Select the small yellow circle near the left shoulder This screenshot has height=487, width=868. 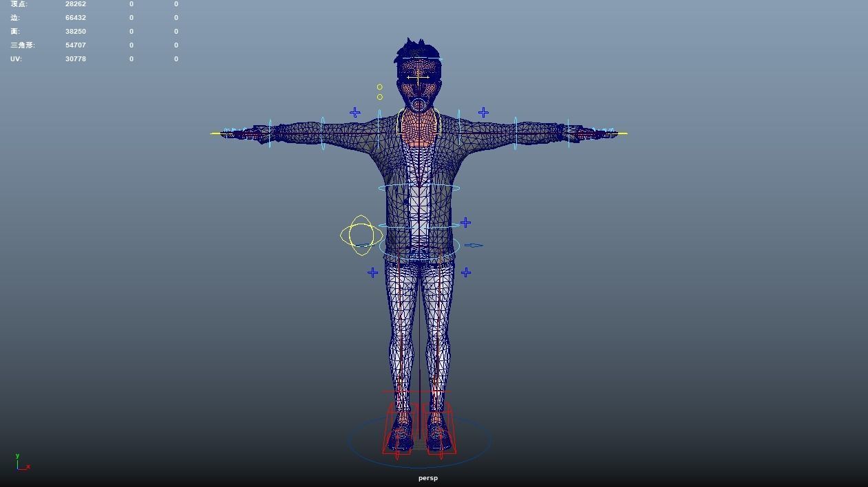pyautogui.click(x=379, y=87)
